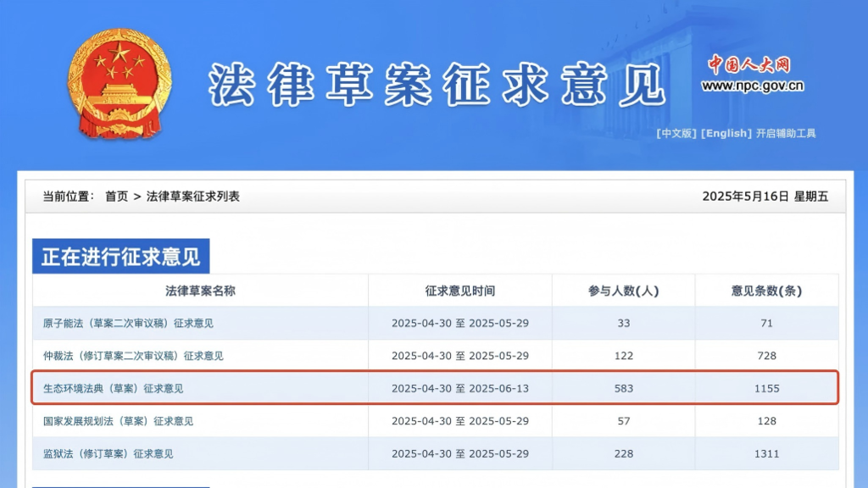Click the www.npc.gov.cn website address
The width and height of the screenshot is (868, 488).
click(x=753, y=86)
